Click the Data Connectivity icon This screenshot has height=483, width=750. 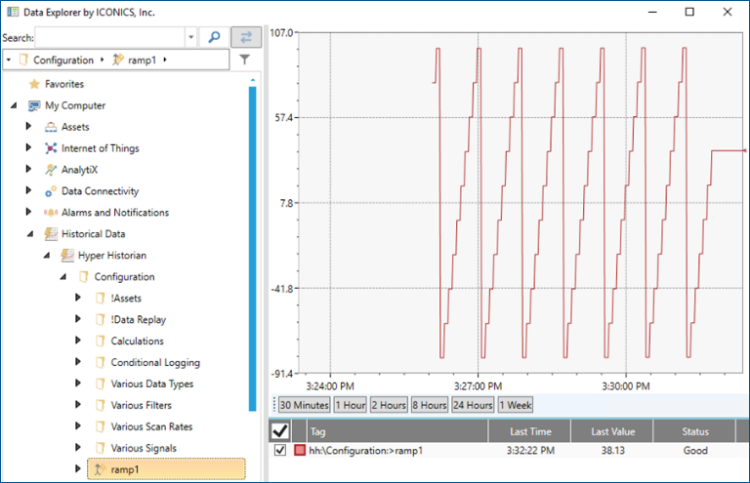[x=51, y=191]
